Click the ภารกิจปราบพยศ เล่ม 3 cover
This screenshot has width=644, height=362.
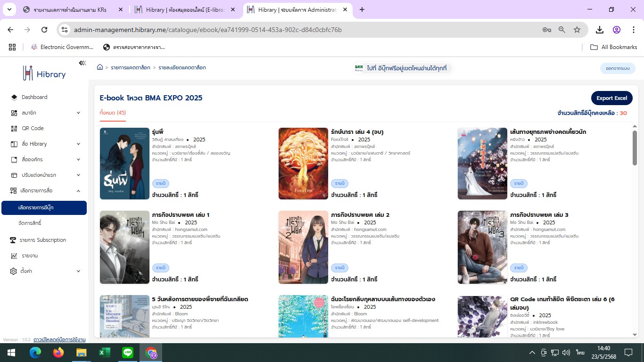point(482,247)
